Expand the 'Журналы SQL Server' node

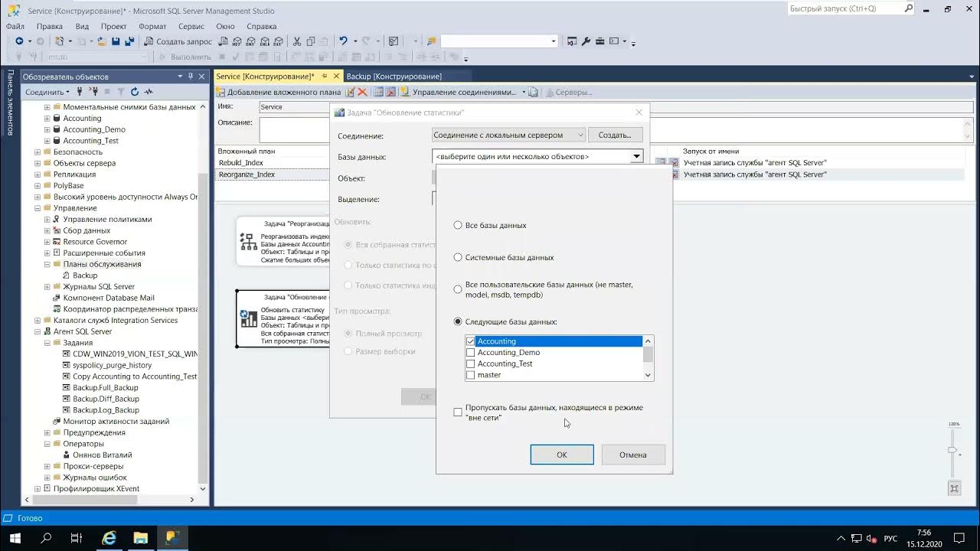pyautogui.click(x=47, y=287)
